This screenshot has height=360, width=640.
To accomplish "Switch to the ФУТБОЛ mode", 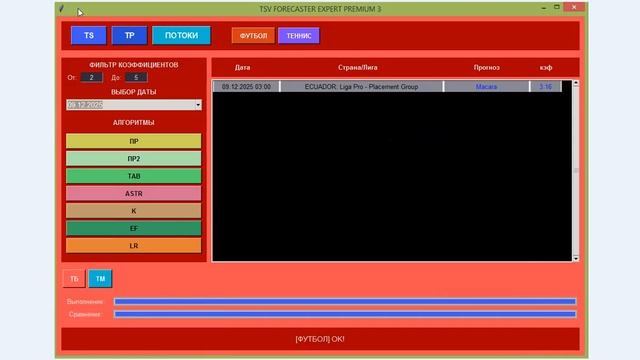I will click(x=253, y=36).
